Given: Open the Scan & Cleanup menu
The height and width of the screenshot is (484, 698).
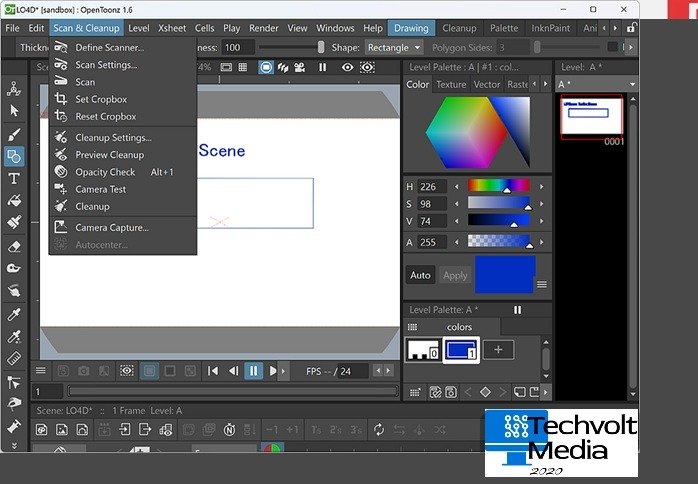Looking at the screenshot, I should pyautogui.click(x=86, y=28).
